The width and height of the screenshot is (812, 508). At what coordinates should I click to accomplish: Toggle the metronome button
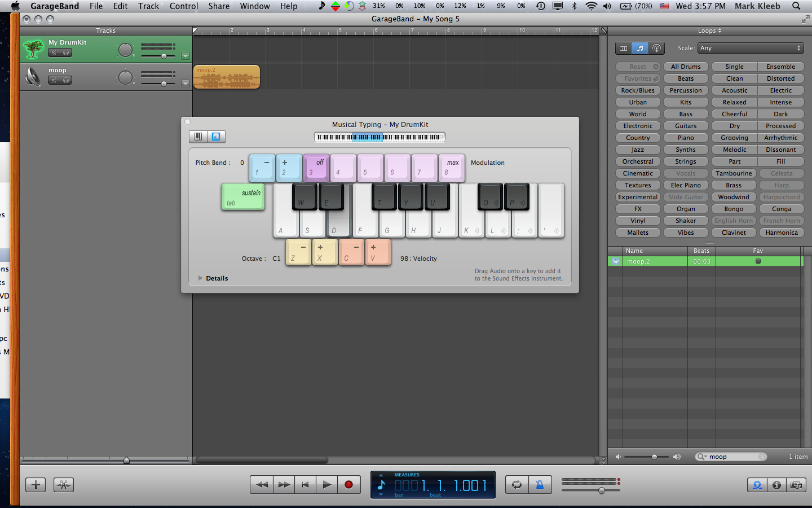tap(540, 484)
